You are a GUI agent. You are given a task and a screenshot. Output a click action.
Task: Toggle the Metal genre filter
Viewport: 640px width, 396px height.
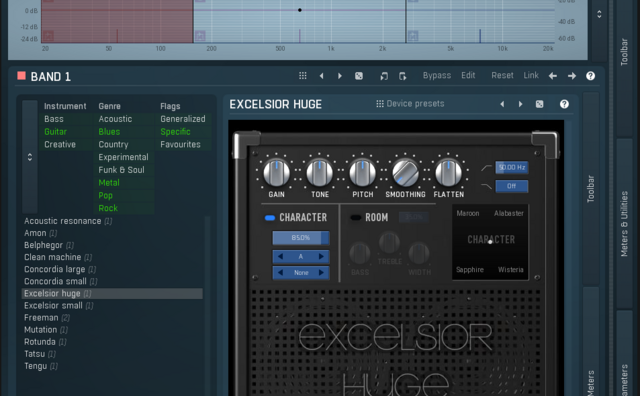tap(109, 182)
